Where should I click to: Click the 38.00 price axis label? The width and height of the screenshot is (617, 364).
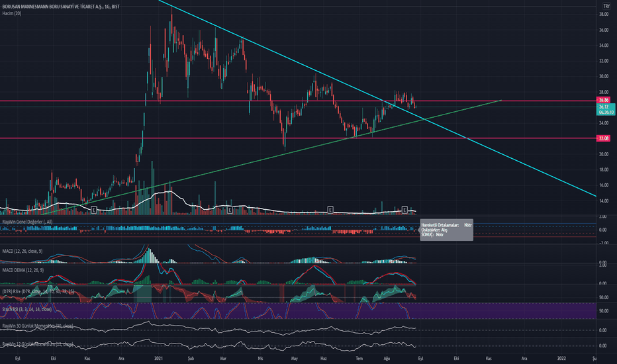tap(604, 15)
